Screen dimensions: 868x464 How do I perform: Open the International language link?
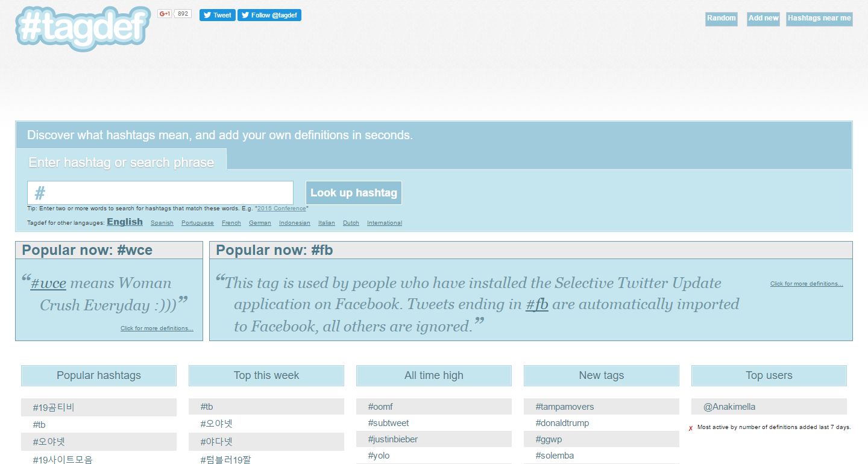tap(384, 223)
